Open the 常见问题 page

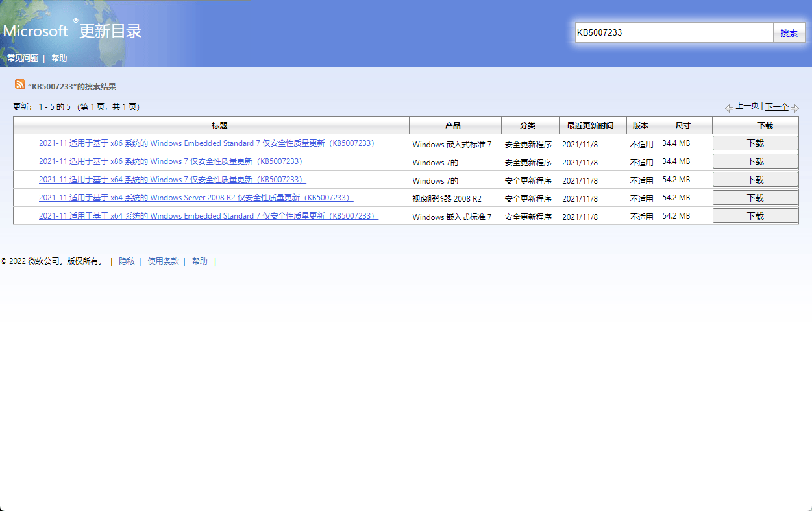click(x=22, y=58)
